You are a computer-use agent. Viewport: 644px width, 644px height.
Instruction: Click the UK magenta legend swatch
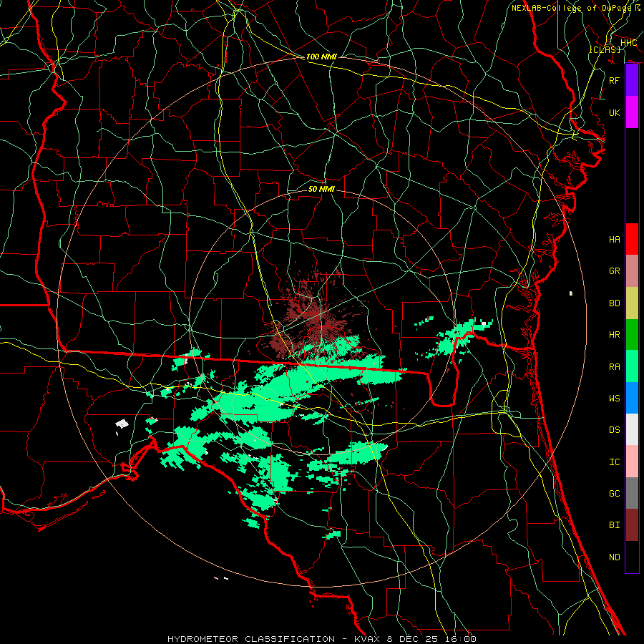coord(632,112)
